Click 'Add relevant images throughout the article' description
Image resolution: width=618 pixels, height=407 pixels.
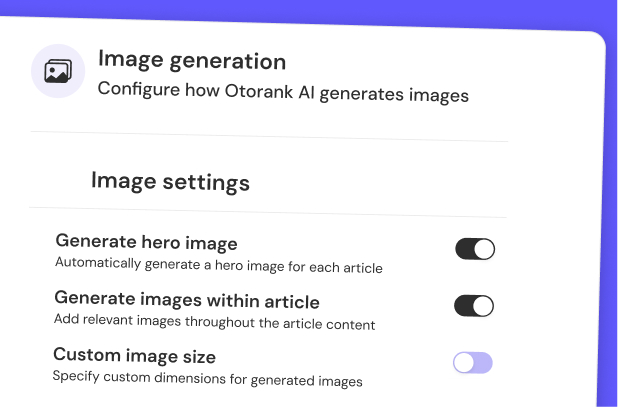(x=214, y=324)
